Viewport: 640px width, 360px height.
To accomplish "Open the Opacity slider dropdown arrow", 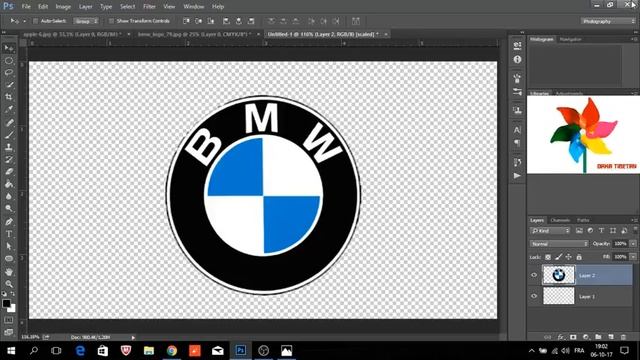I will coord(633,244).
